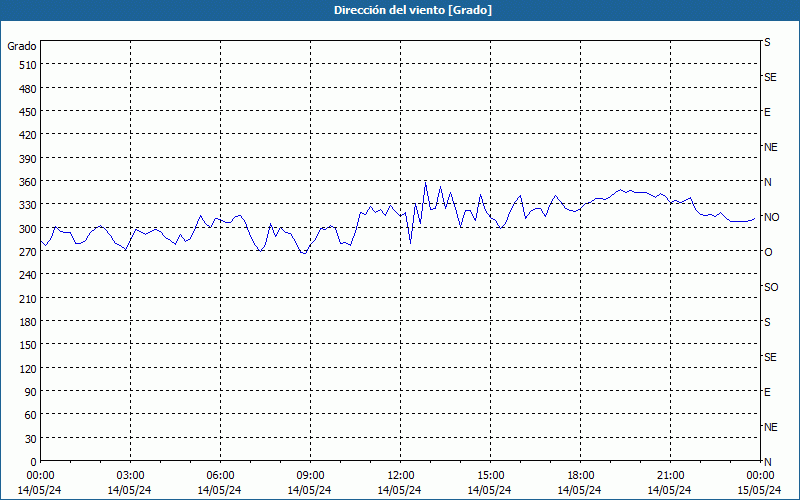
Task: Click the 90 degree axis label
Action: click(x=31, y=392)
